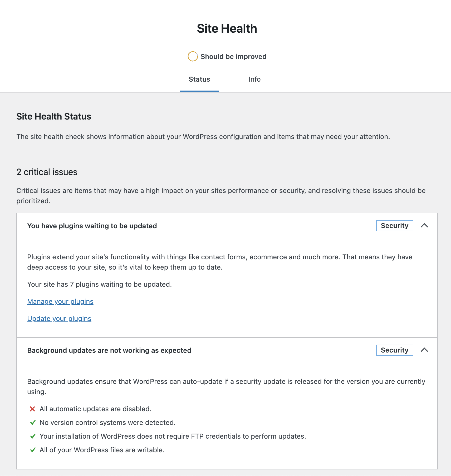Collapse the plugins waiting to be updated panel

coord(424,226)
